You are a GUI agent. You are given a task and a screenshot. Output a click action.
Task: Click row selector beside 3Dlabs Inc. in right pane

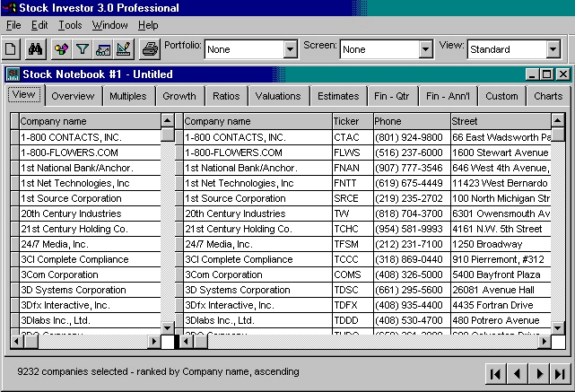coord(179,320)
